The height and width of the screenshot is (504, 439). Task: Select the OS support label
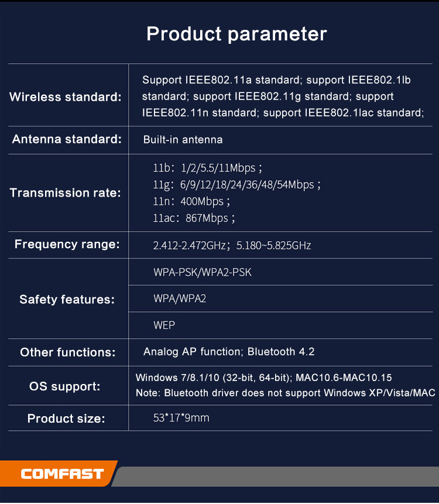(65, 386)
